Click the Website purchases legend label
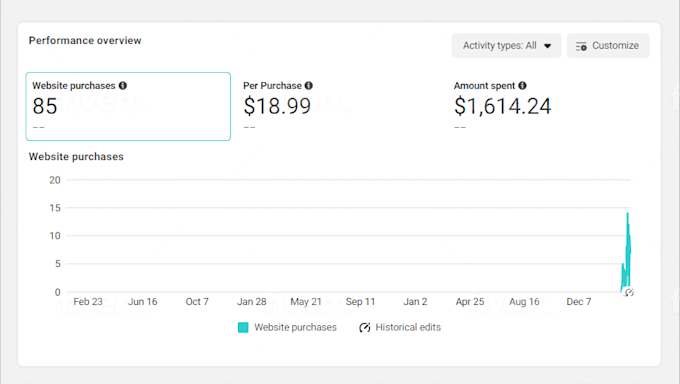 [x=295, y=328]
